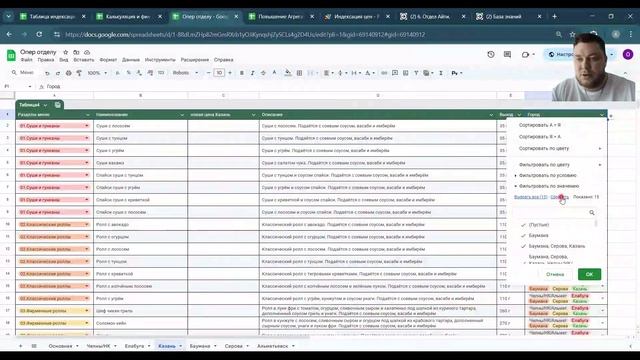Screen dimensions: 640x360
Task: Activate the paint format tool
Action: tap(79, 73)
